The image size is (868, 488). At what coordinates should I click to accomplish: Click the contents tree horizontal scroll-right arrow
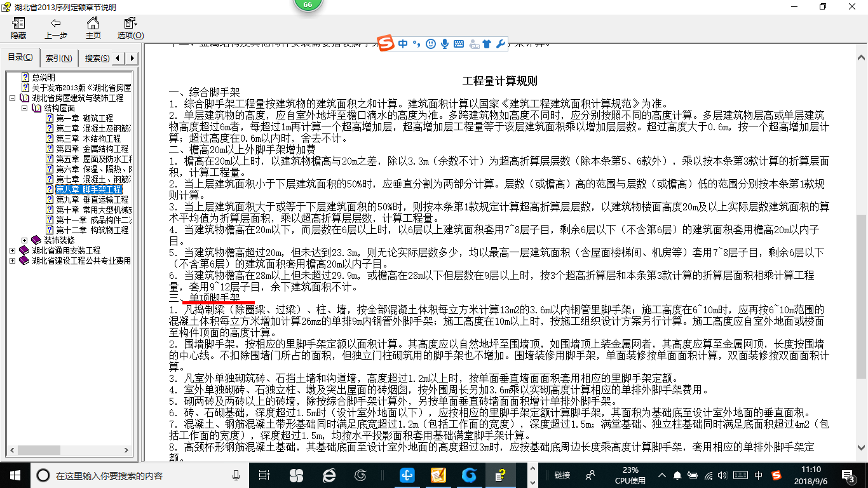pos(127,452)
